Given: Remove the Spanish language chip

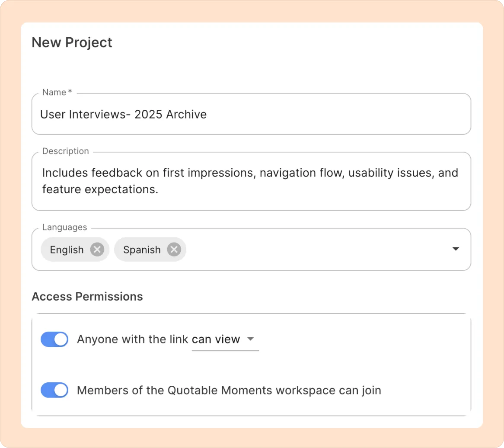Looking at the screenshot, I should (174, 250).
